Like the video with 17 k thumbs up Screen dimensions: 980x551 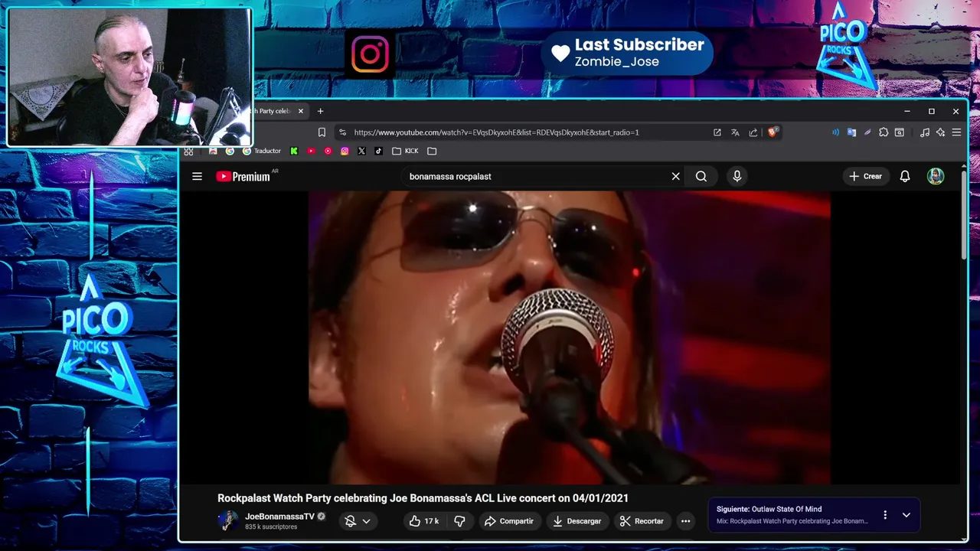[423, 521]
